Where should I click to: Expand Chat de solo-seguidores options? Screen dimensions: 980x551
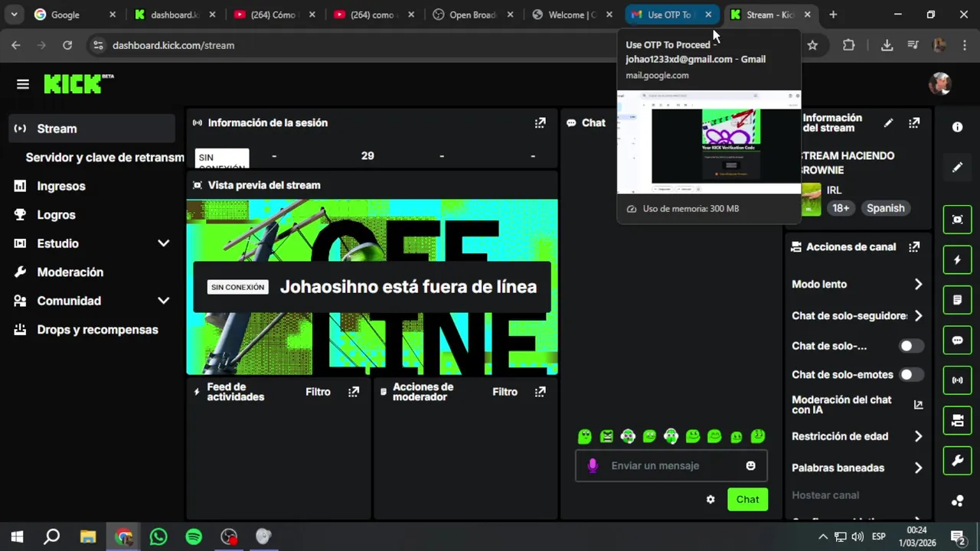(918, 315)
